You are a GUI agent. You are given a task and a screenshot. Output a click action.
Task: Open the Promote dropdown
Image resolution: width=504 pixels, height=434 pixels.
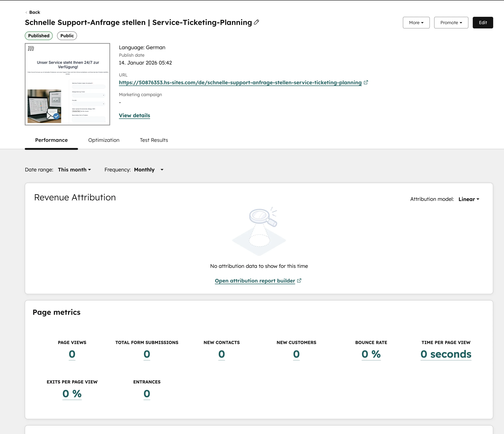(451, 22)
